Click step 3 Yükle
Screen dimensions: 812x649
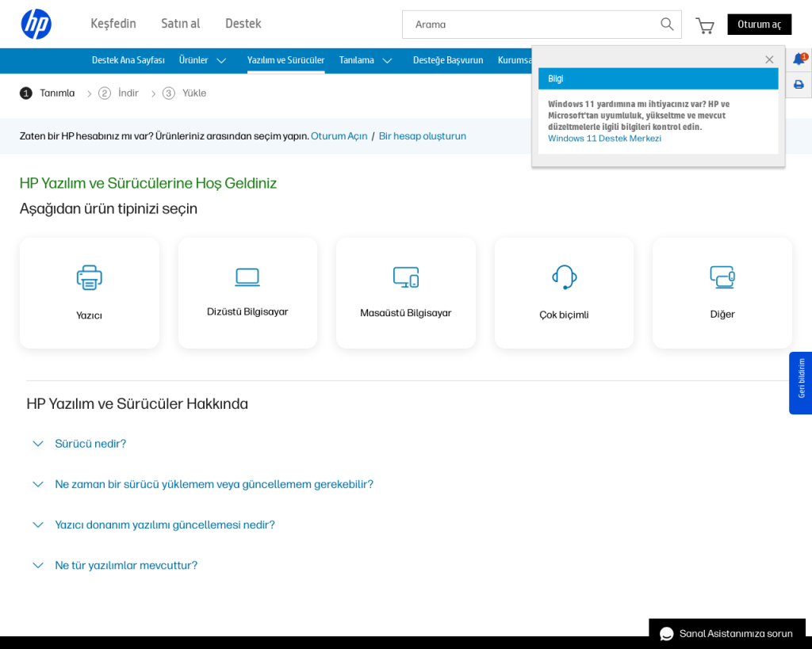click(184, 94)
